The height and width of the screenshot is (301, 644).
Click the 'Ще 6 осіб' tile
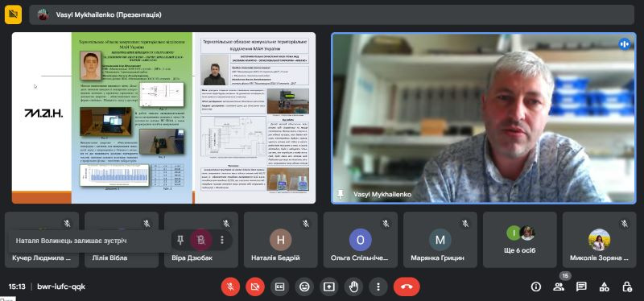point(520,240)
